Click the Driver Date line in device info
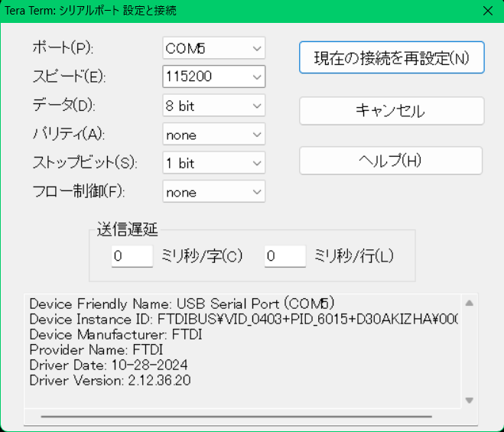 pyautogui.click(x=109, y=365)
